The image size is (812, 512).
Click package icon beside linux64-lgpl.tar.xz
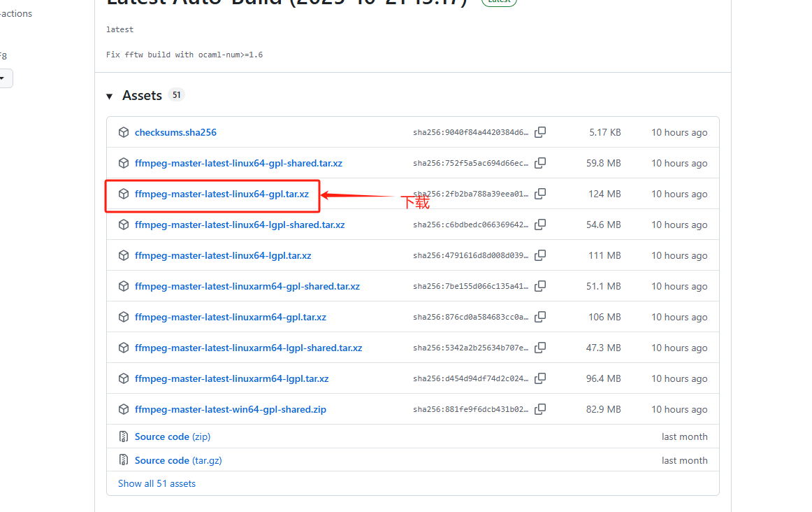pos(123,255)
